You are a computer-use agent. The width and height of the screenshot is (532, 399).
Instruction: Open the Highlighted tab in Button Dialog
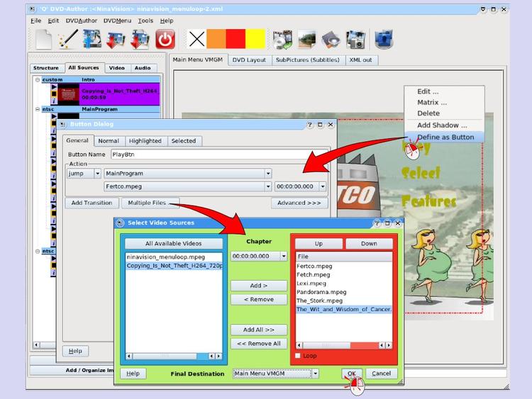point(145,141)
